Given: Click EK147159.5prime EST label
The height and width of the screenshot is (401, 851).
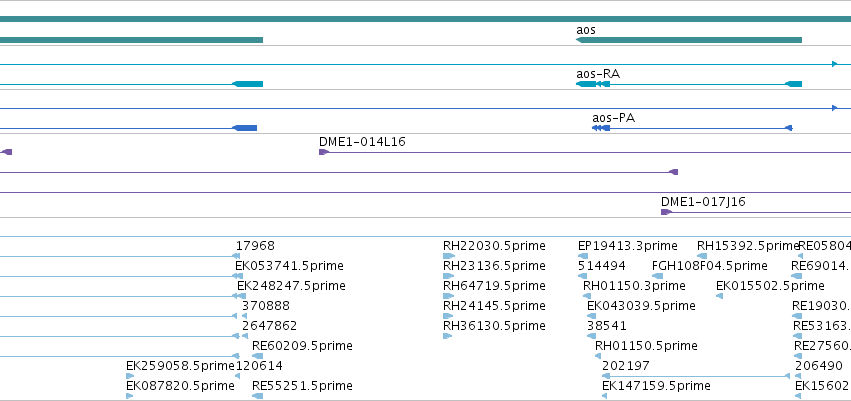Looking at the screenshot, I should coord(656,386).
